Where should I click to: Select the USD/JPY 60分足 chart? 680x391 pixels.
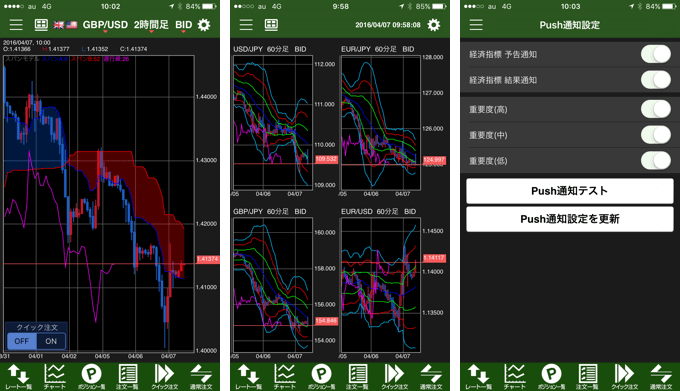point(273,123)
